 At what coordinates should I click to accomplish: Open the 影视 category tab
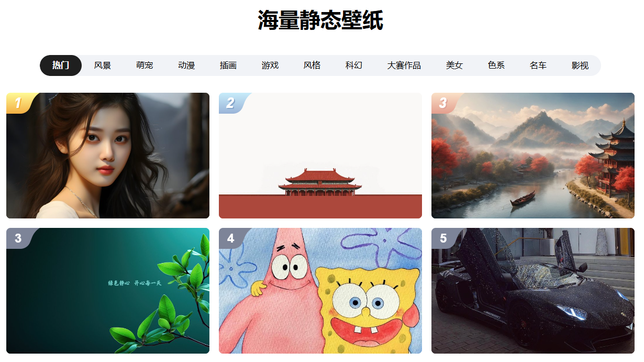[x=580, y=65]
